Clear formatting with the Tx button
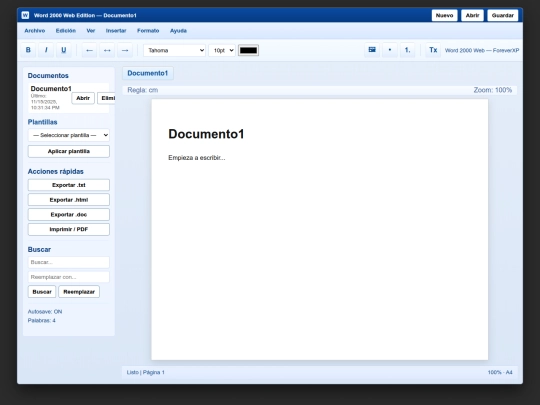540x405 pixels. 433,50
